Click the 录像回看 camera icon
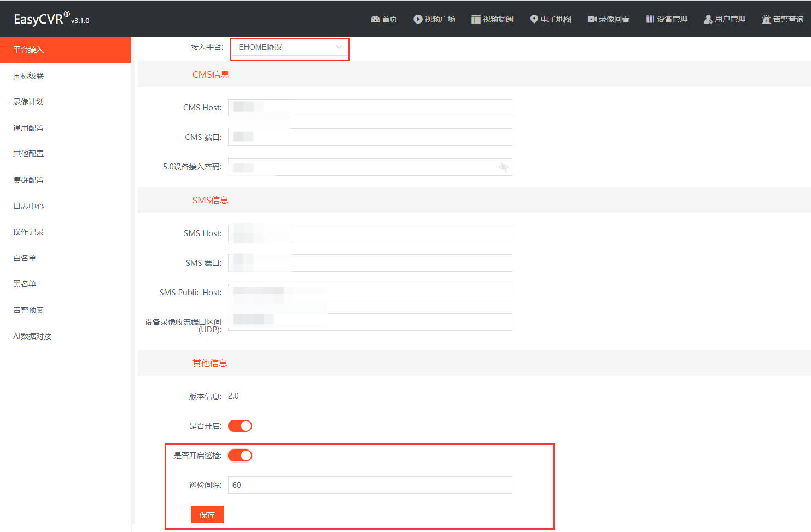811x532 pixels. 592,19
